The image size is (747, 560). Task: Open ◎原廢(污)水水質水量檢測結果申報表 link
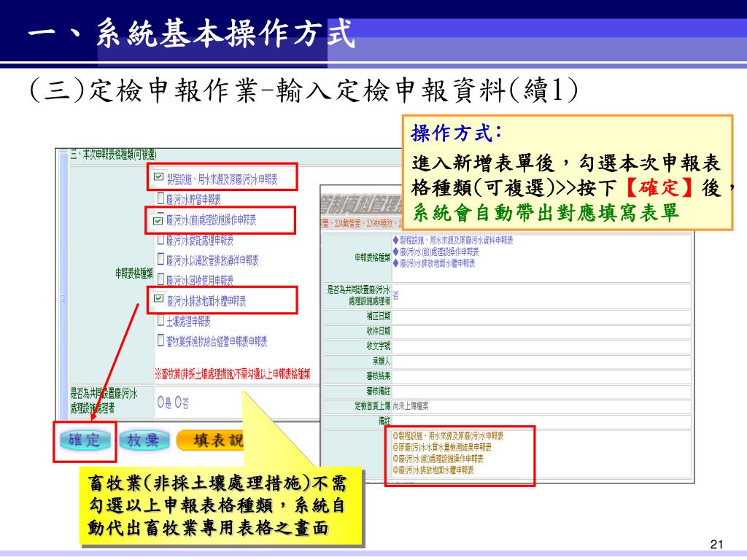(x=441, y=447)
